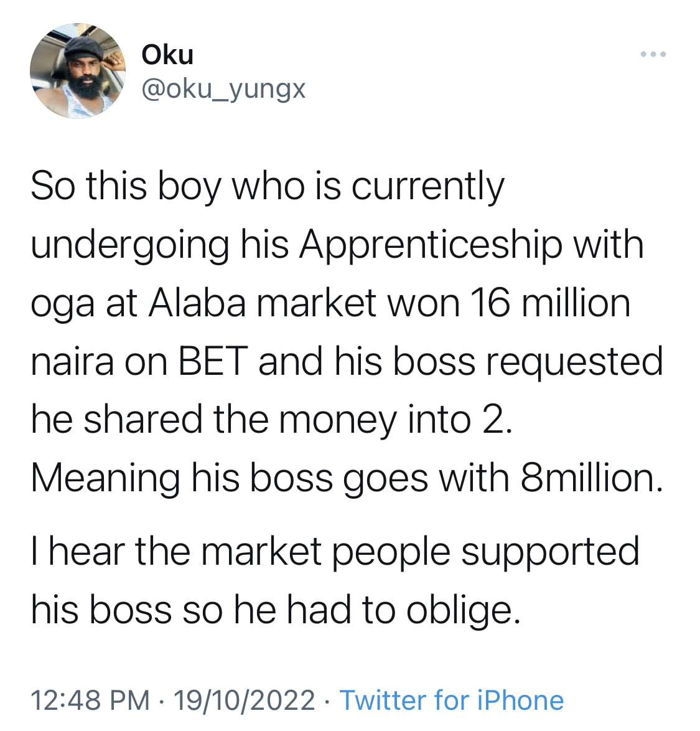Click the line I hear the market people supported

[335, 552]
